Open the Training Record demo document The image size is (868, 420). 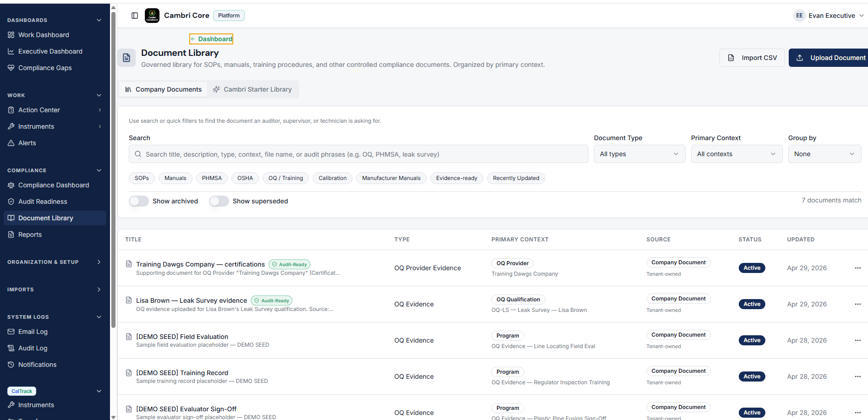(x=182, y=373)
